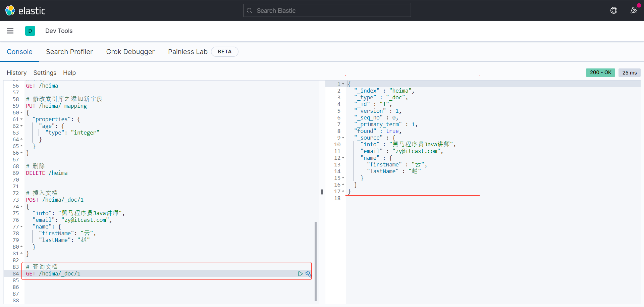Click the pane resize handle between editor and output
This screenshot has width=644, height=307.
coord(322,192)
